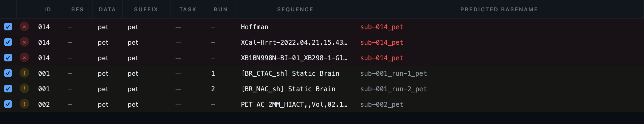Sort by the ID column header
The image size is (644, 124).
48,10
